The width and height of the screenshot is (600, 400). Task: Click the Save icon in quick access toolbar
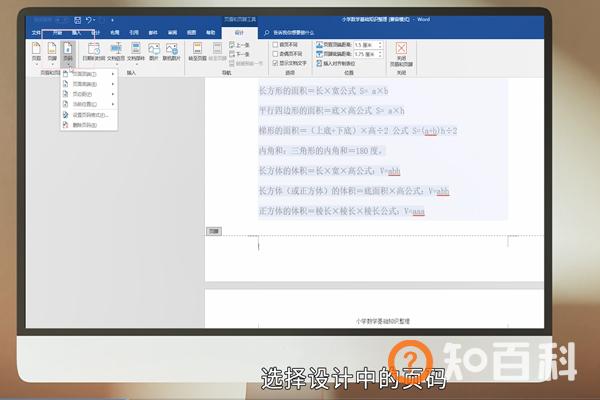77,20
